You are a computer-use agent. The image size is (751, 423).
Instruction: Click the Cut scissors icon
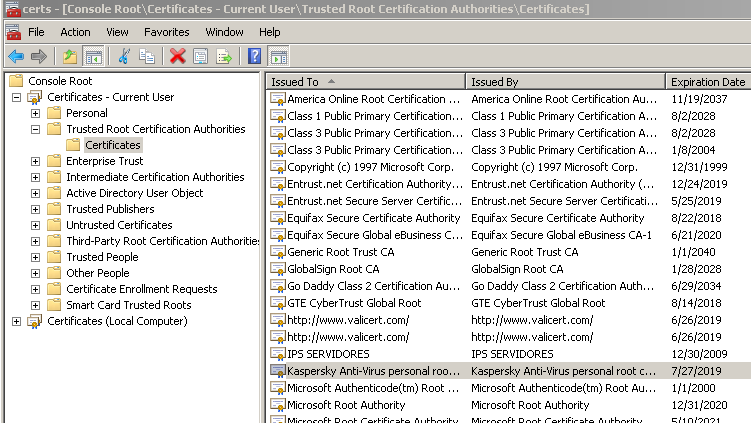click(124, 57)
